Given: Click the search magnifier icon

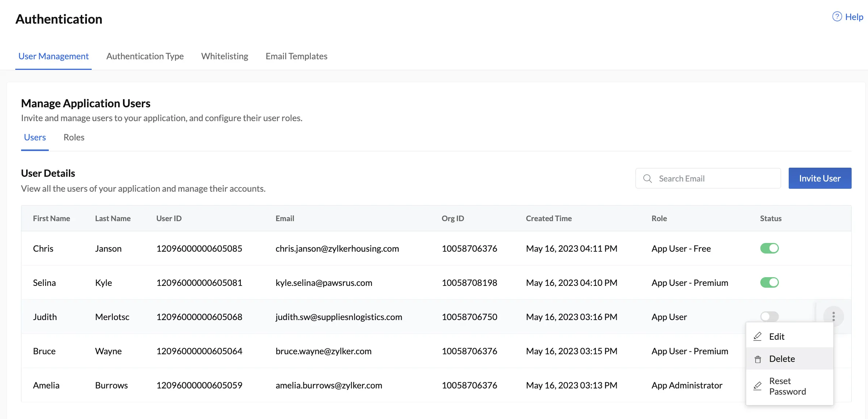Looking at the screenshot, I should point(648,179).
